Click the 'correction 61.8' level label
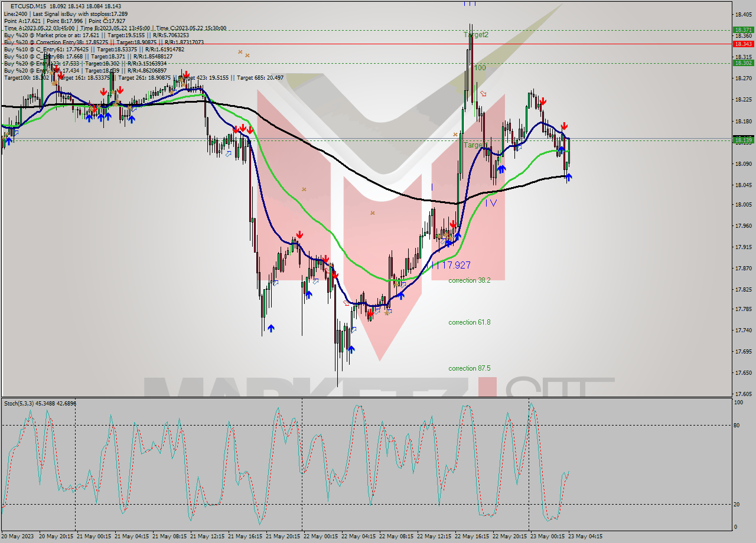The width and height of the screenshot is (756, 543). [x=470, y=322]
